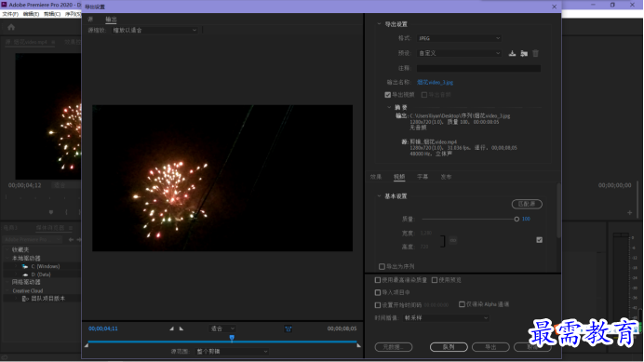644x362 pixels.
Task: Click the team project versions icon
Action: 25,299
